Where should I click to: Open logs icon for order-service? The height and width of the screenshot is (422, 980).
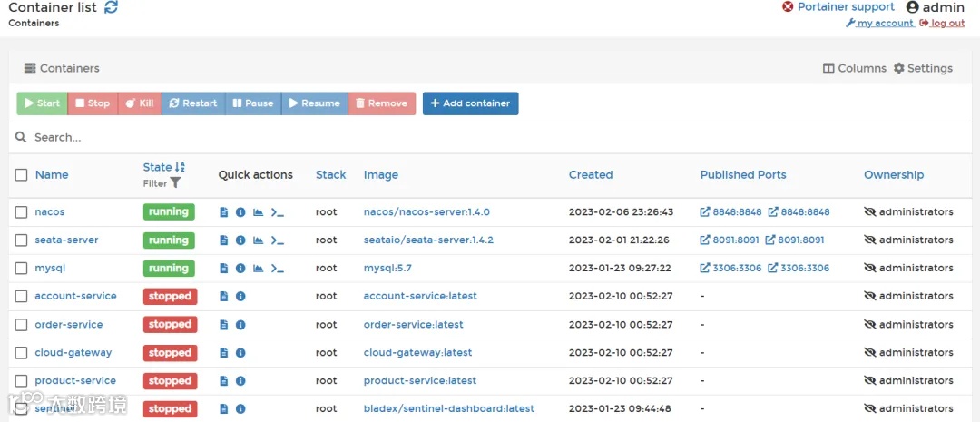224,325
